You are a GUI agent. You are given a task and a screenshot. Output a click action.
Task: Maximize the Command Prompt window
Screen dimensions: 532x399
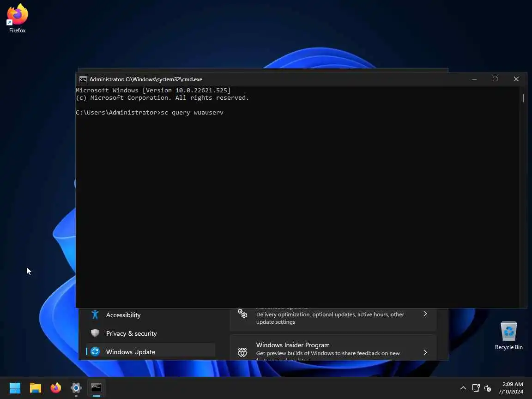[495, 79]
